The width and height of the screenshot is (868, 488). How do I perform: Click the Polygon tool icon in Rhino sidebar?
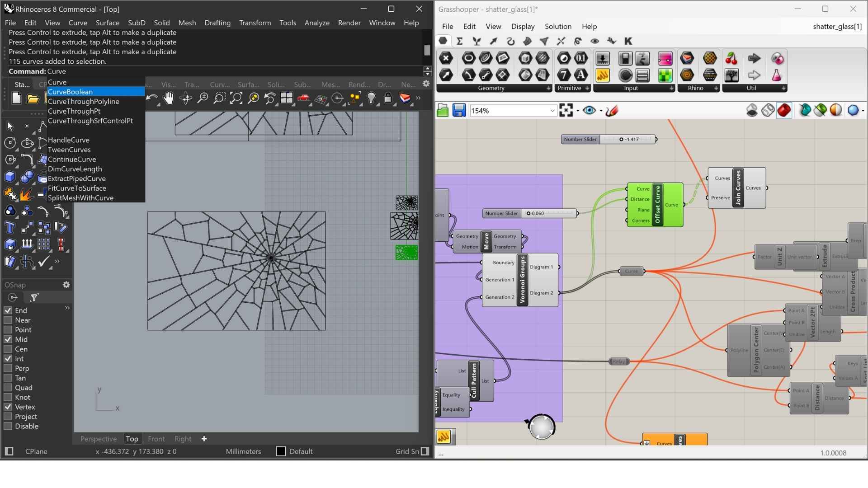pyautogui.click(x=10, y=160)
